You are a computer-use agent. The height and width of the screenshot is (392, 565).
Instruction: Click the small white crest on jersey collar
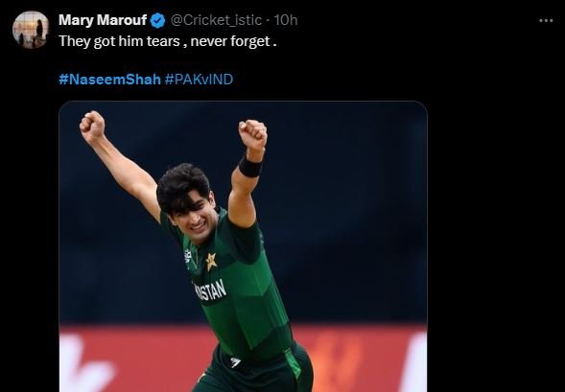[x=188, y=256]
